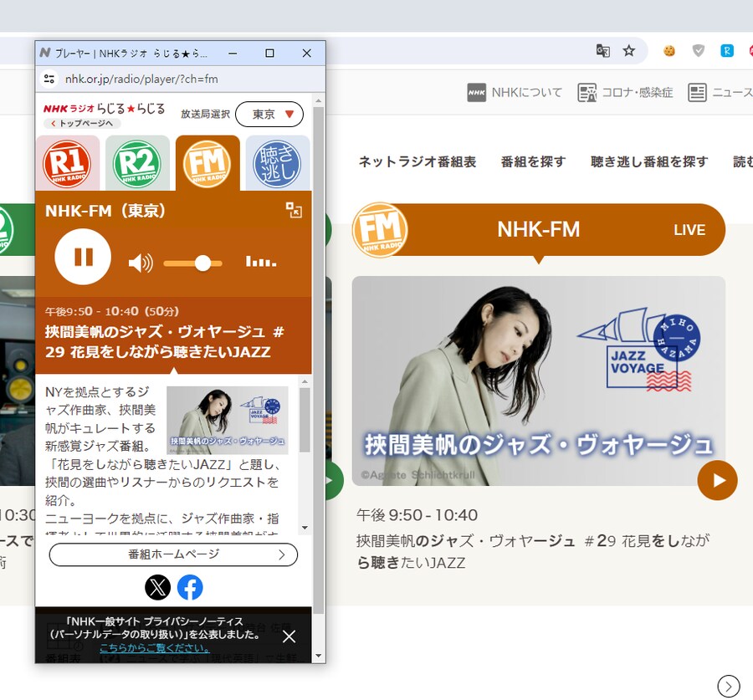
Task: Open the 聴き逃し tab
Action: [277, 163]
